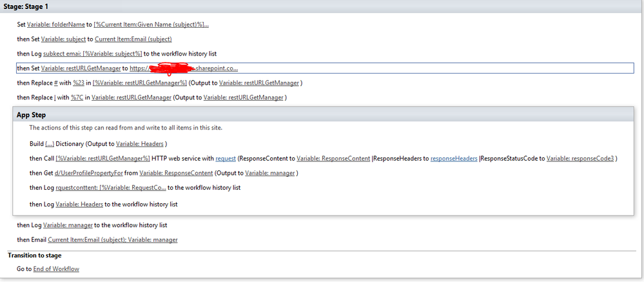Edit the %23 replacement value

point(79,83)
